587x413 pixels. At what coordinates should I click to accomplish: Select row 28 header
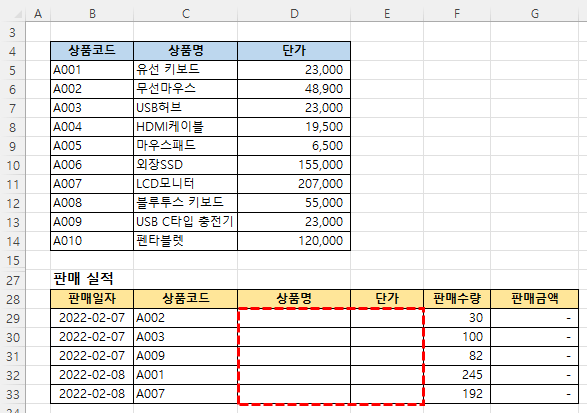click(13, 299)
